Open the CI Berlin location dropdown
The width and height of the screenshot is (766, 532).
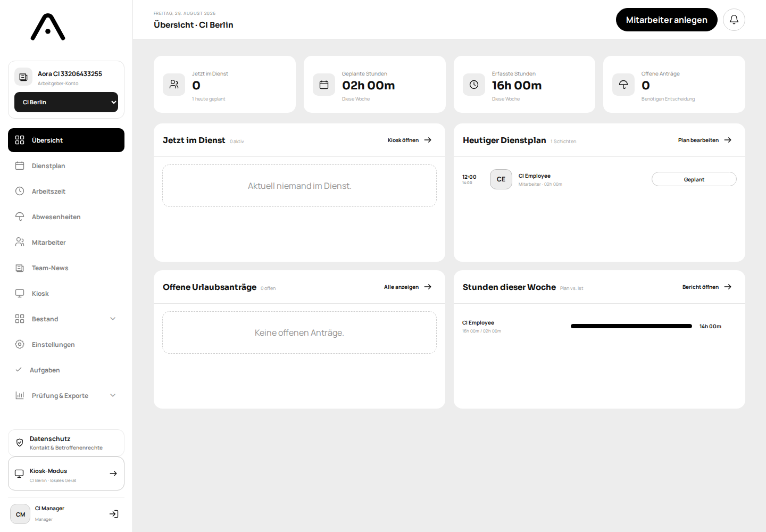[x=66, y=102]
